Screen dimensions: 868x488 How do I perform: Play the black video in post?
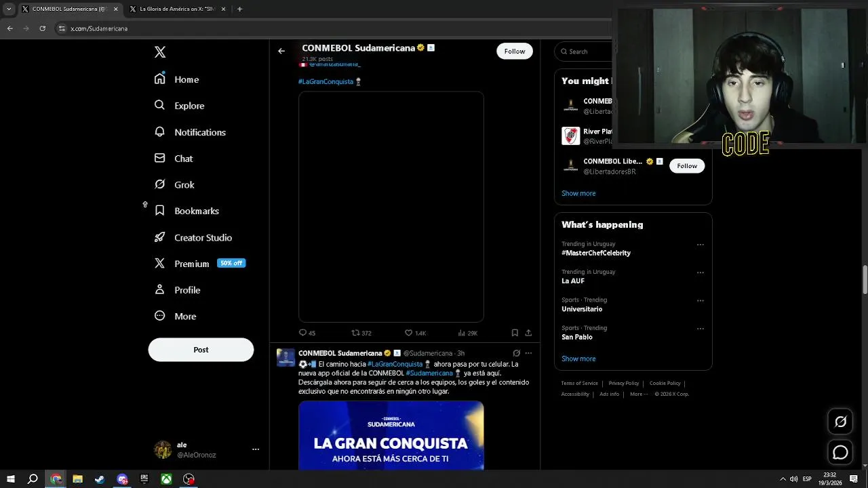coord(391,207)
